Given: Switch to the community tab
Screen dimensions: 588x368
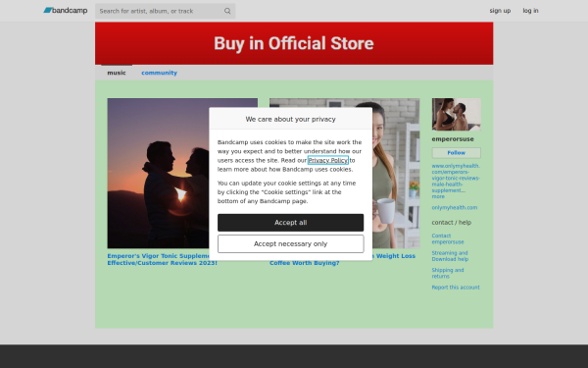Looking at the screenshot, I should pos(159,73).
